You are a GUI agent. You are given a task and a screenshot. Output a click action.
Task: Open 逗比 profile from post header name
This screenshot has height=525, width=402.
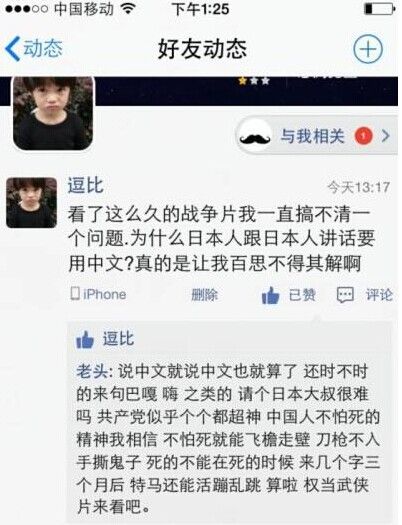pyautogui.click(x=86, y=185)
